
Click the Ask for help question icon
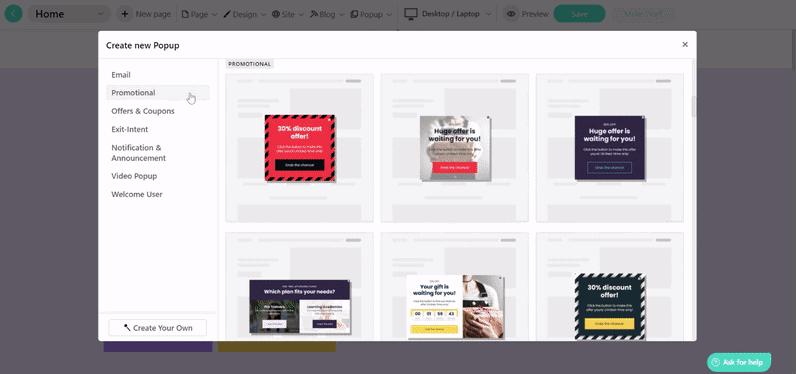(x=716, y=362)
